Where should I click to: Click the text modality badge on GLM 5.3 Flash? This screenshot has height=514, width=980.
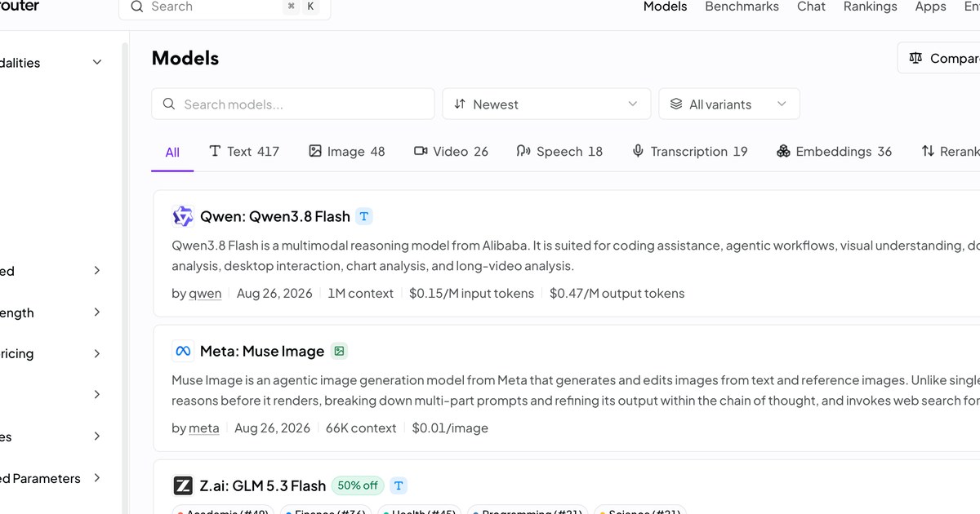[x=399, y=485]
